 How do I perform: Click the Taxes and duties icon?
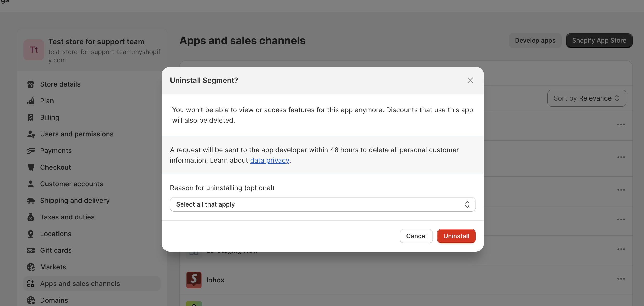pyautogui.click(x=31, y=217)
